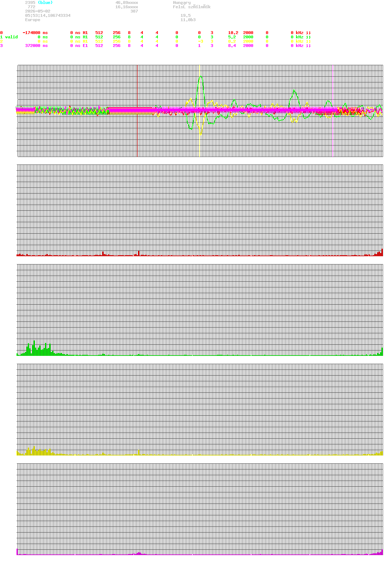Click the red channel value "10.2"

click(233, 33)
